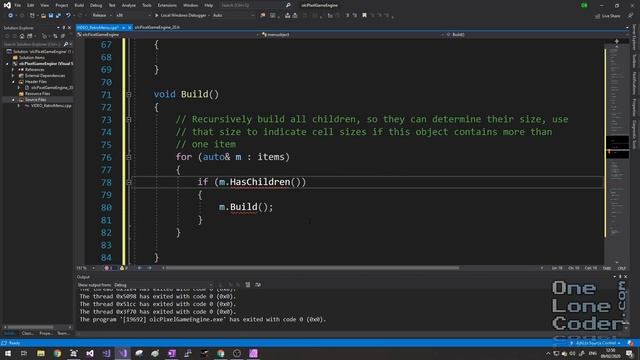The width and height of the screenshot is (640, 360).
Task: Click Task View icon on taskbar
Action: coord(24,353)
